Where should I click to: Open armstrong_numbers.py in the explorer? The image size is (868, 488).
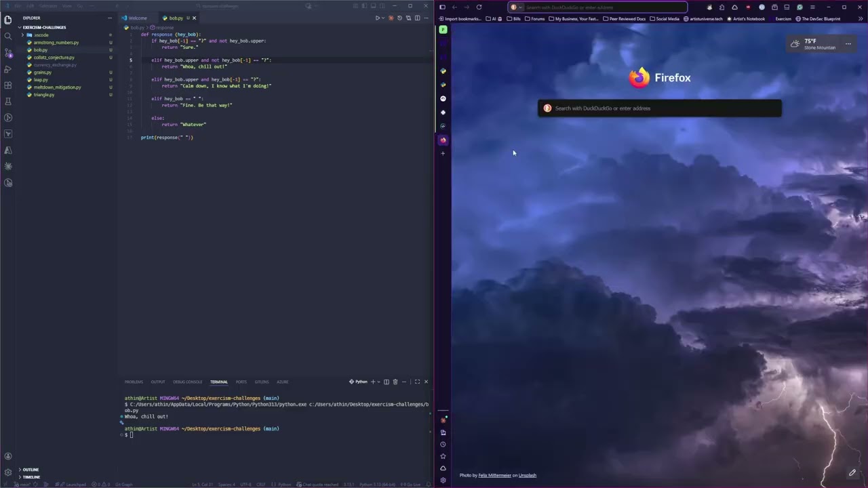coord(56,42)
